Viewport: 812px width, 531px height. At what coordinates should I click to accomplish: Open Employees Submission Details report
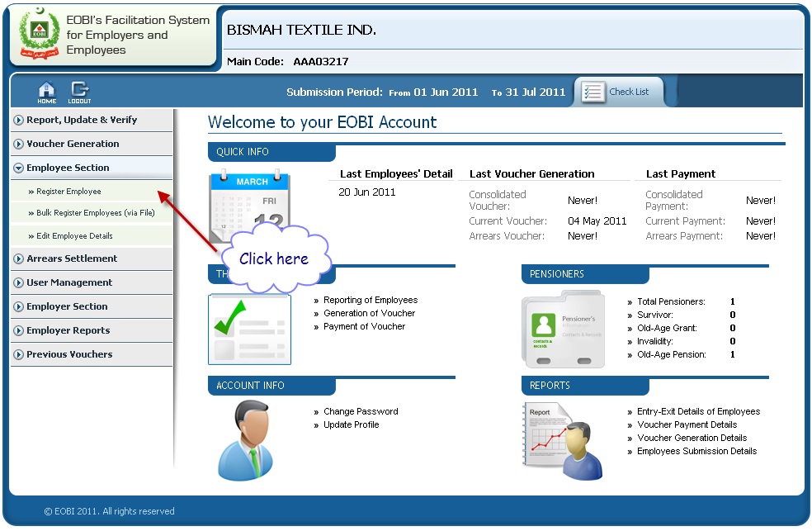click(696, 451)
